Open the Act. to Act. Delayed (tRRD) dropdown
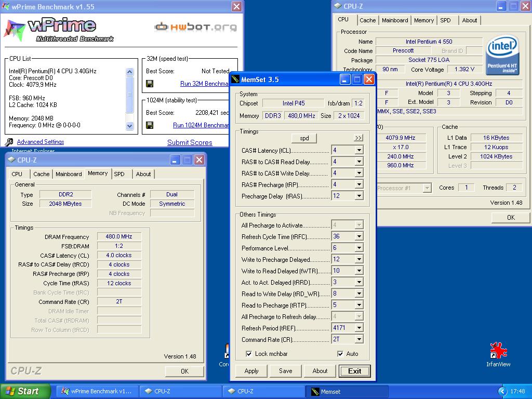The image size is (532, 399). pos(359,282)
